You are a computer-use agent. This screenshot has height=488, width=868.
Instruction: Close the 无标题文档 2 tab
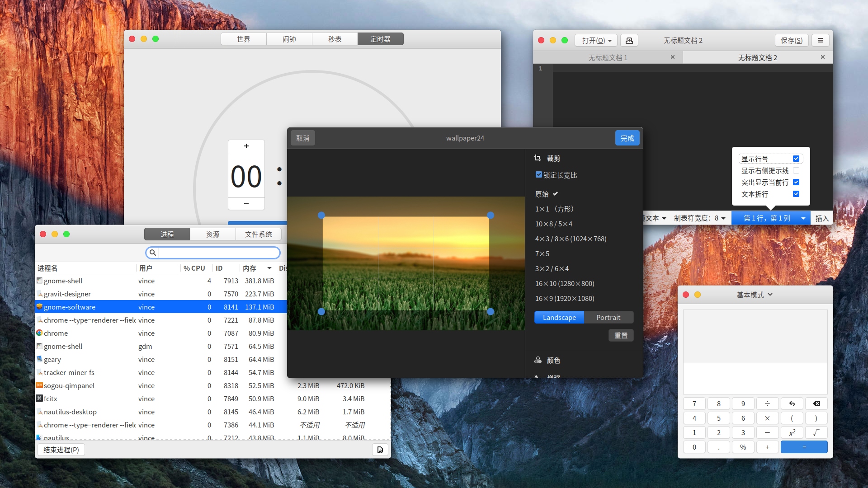point(822,57)
